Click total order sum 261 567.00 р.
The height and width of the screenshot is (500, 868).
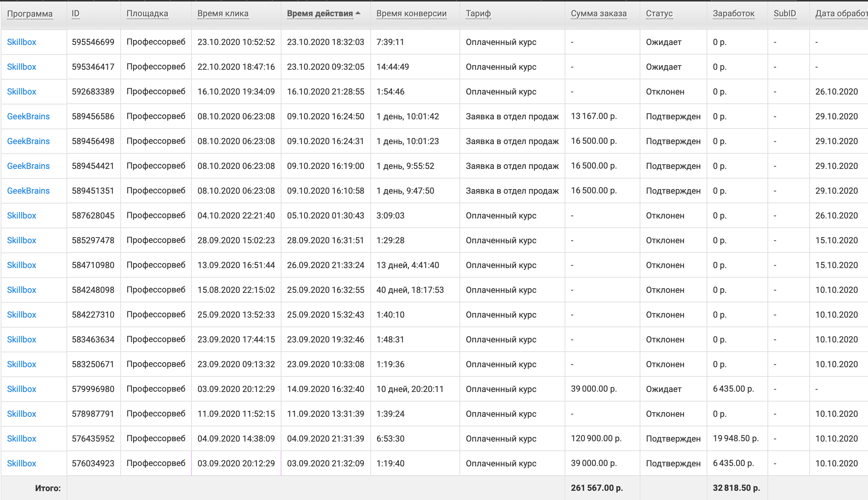pyautogui.click(x=597, y=488)
